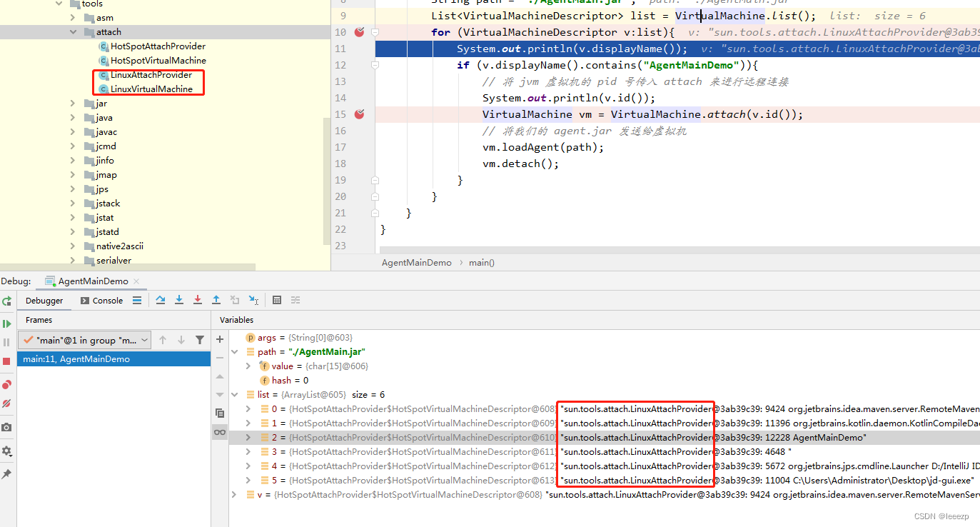The image size is (980, 527).
Task: Click the pin tab icon
Action: click(6, 473)
